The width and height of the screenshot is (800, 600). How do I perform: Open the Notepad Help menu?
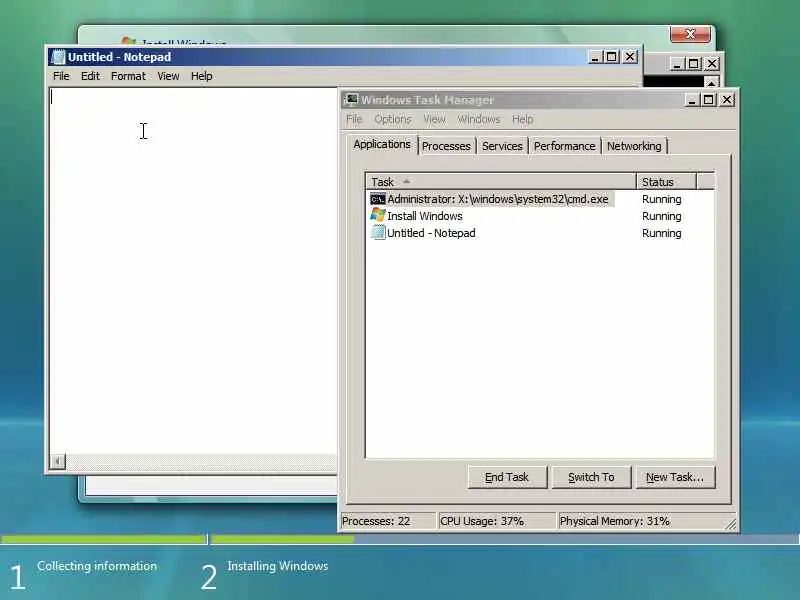(202, 76)
